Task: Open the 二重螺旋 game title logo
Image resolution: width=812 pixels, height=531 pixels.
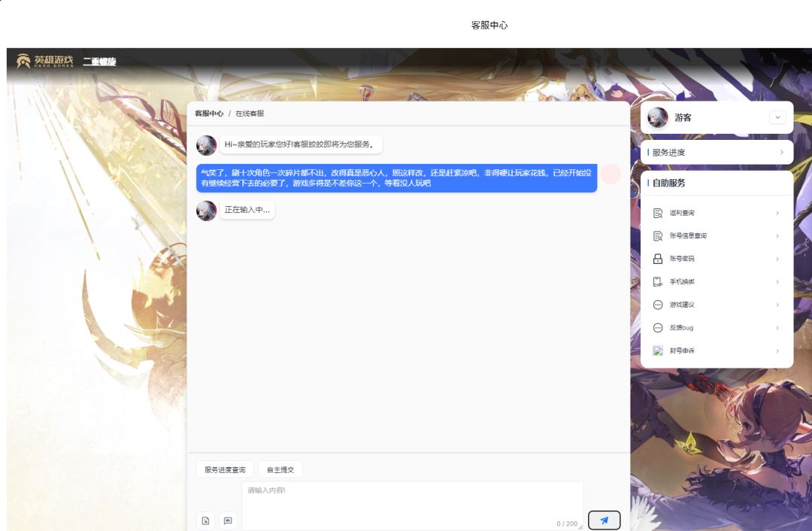Action: pos(99,61)
